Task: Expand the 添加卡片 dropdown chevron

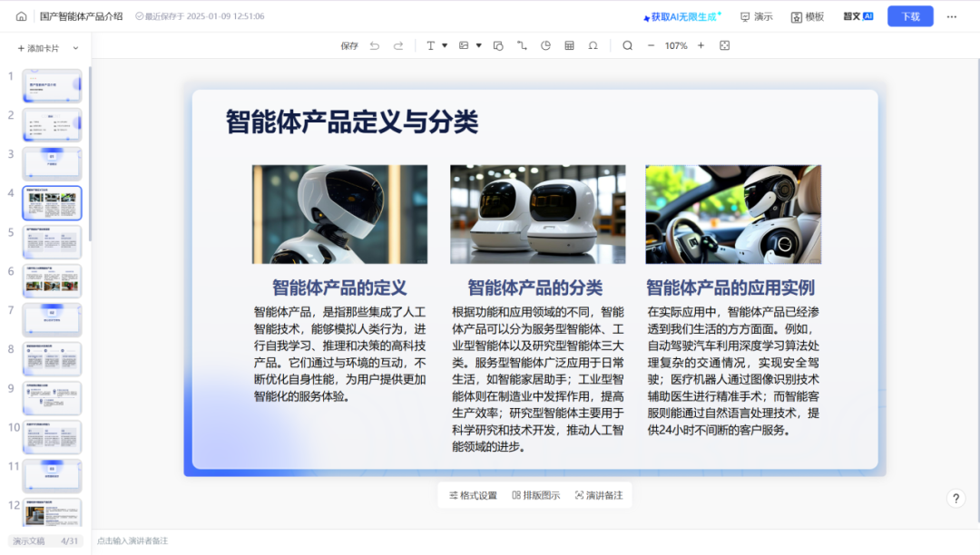Action: click(75, 48)
